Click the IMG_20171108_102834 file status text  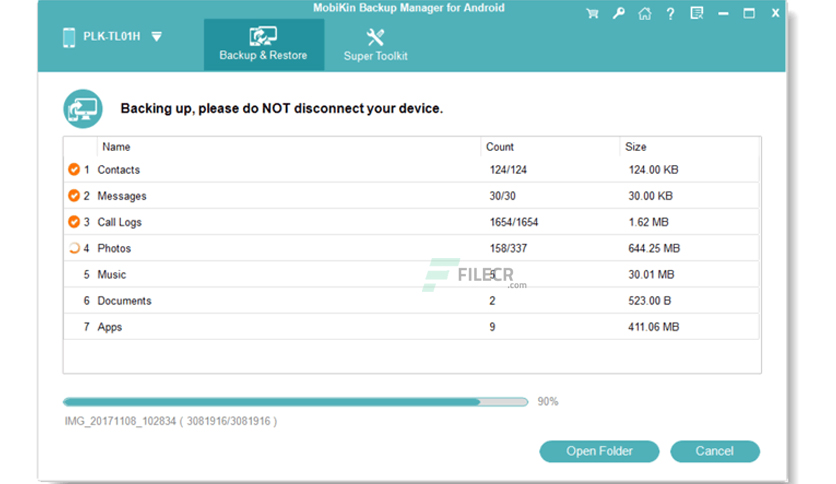coord(171,421)
